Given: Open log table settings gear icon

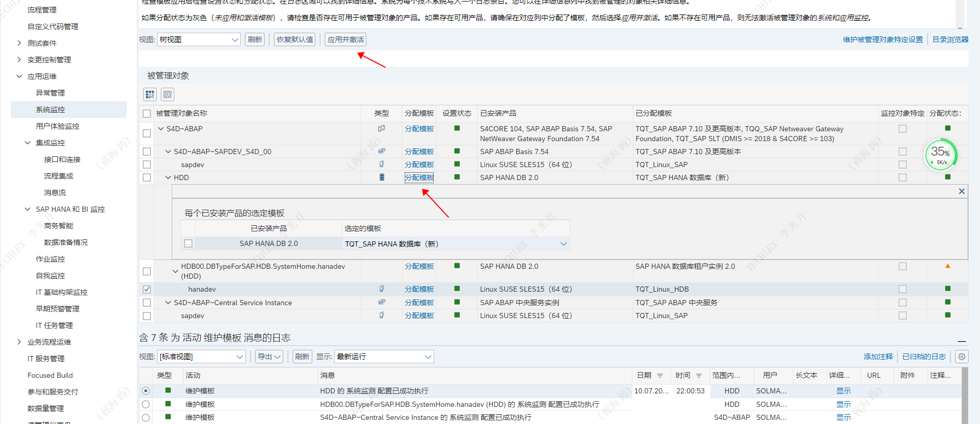Looking at the screenshot, I should (x=961, y=357).
